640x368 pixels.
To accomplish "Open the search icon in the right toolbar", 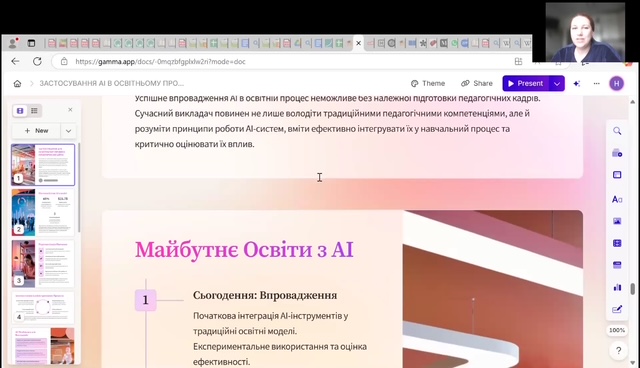I will click(617, 131).
